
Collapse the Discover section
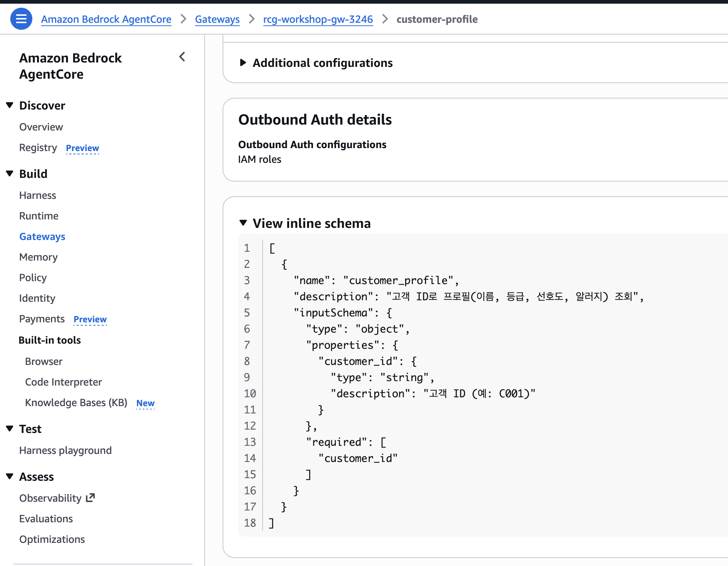point(10,105)
